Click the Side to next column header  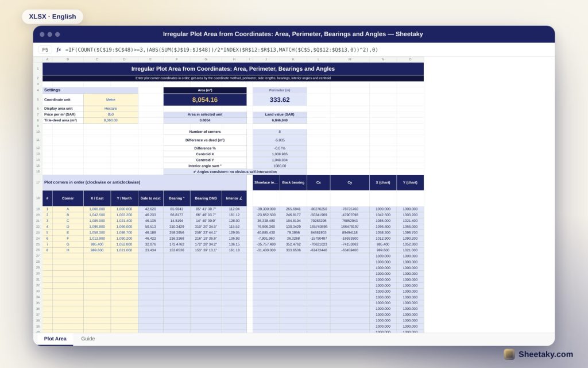pos(150,198)
